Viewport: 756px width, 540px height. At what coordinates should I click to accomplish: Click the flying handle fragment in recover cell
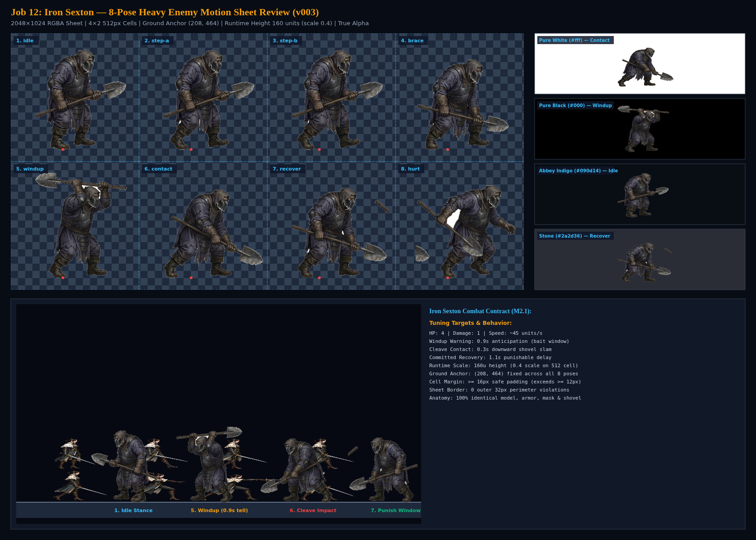(382, 206)
